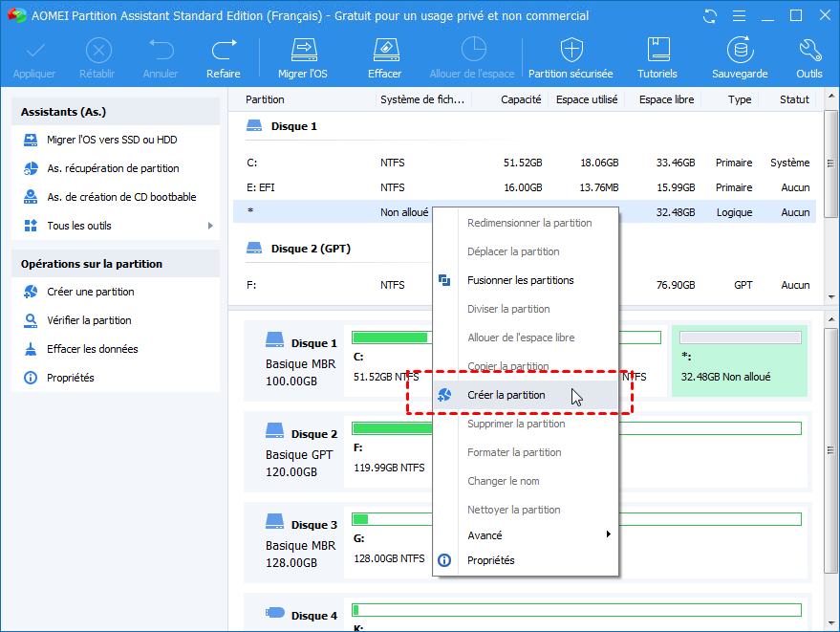Image resolution: width=840 pixels, height=632 pixels.
Task: Choose Allouer de l'espace libre entry
Action: pyautogui.click(x=525, y=338)
